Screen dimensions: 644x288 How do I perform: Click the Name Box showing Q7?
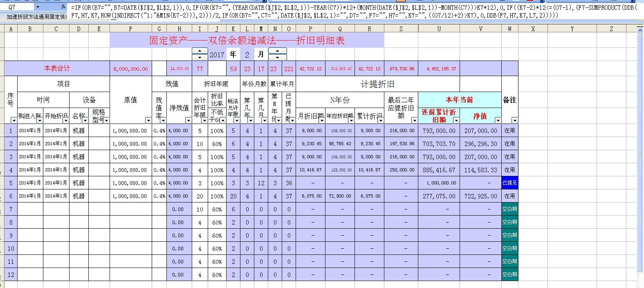coord(18,7)
